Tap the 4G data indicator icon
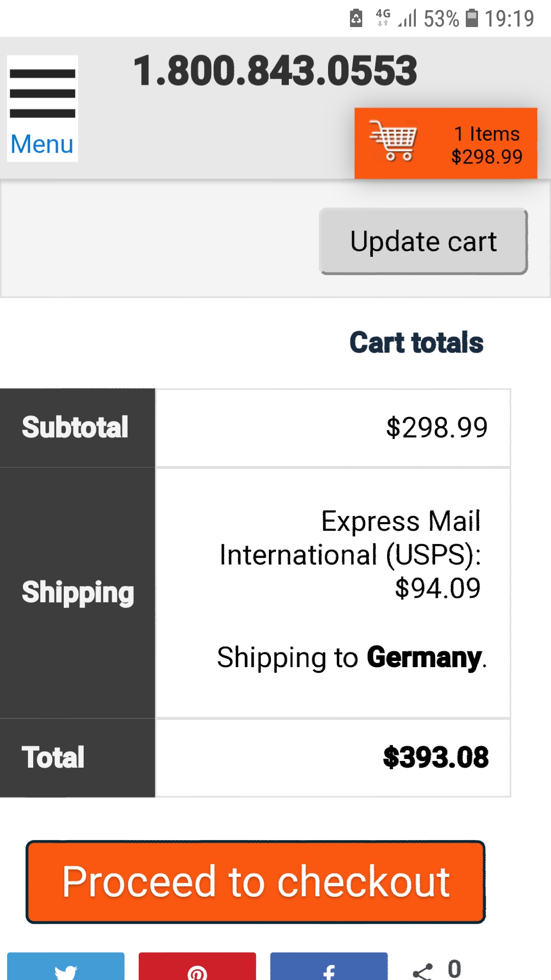Screen dimensions: 551x980 click(383, 17)
